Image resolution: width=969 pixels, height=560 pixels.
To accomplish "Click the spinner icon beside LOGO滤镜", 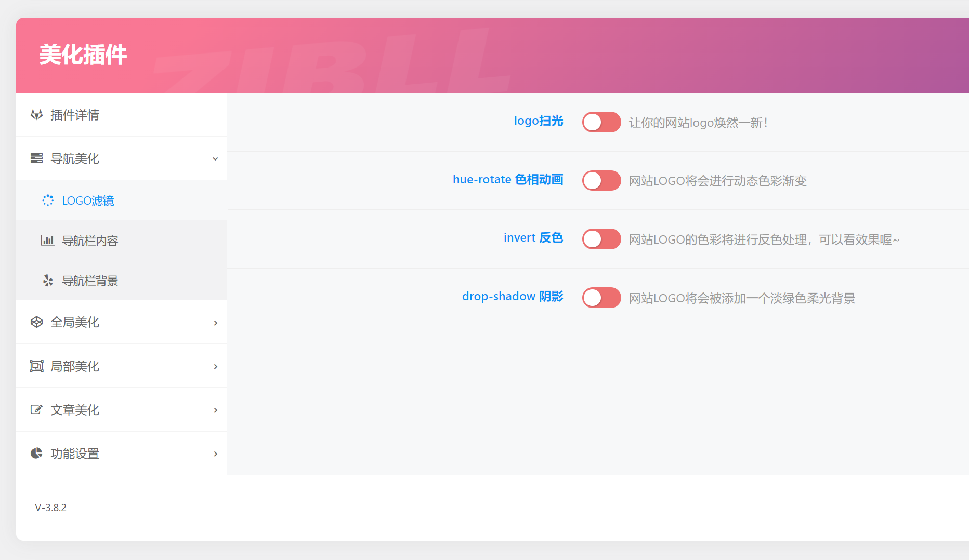I will pyautogui.click(x=48, y=201).
